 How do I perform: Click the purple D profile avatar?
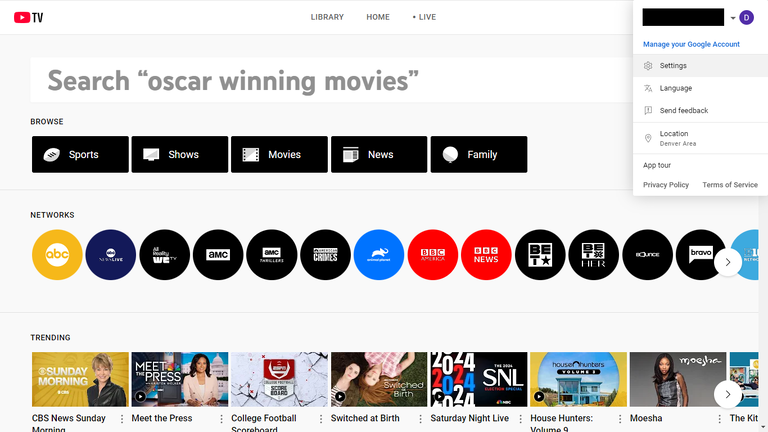[x=746, y=18]
